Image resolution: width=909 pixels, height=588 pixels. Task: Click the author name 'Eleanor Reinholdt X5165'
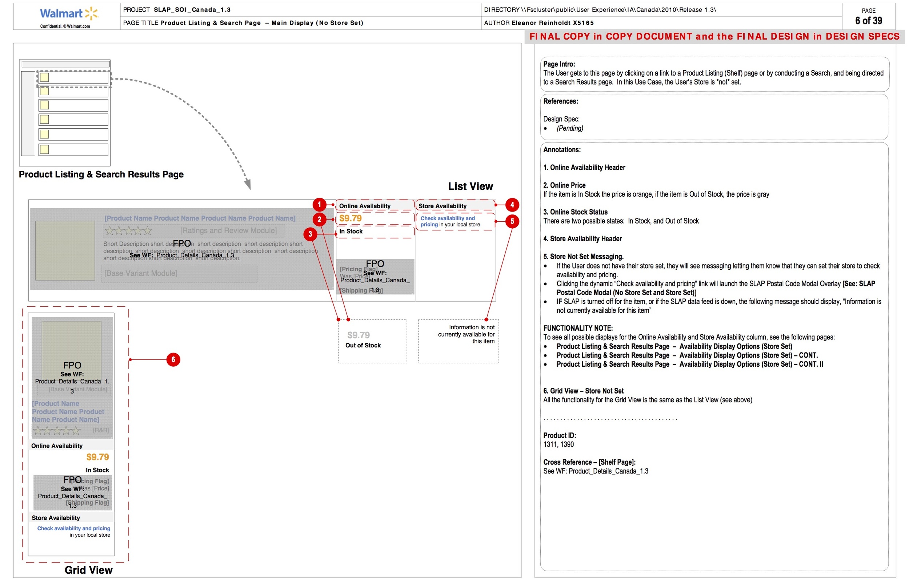coord(552,23)
